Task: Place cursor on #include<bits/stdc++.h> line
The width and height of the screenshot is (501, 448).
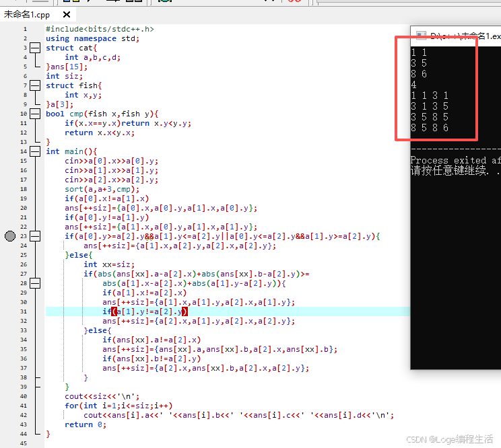Action: pos(100,29)
